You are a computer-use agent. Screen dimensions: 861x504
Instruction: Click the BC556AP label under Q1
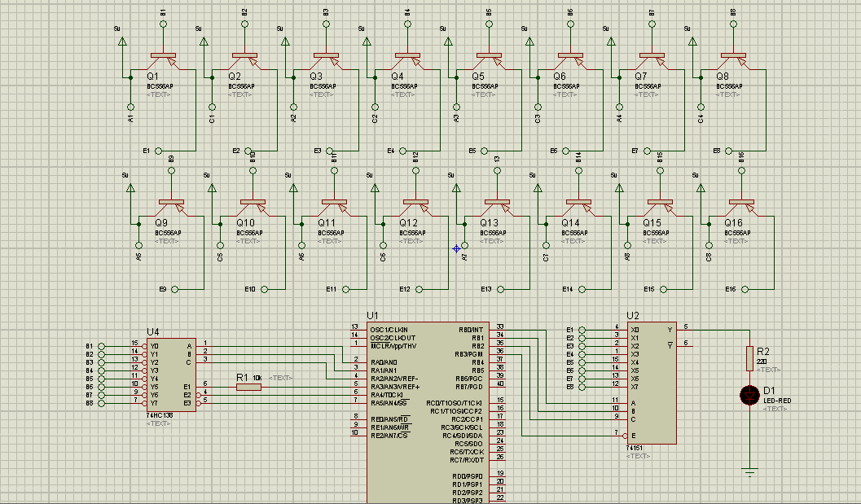pos(160,86)
